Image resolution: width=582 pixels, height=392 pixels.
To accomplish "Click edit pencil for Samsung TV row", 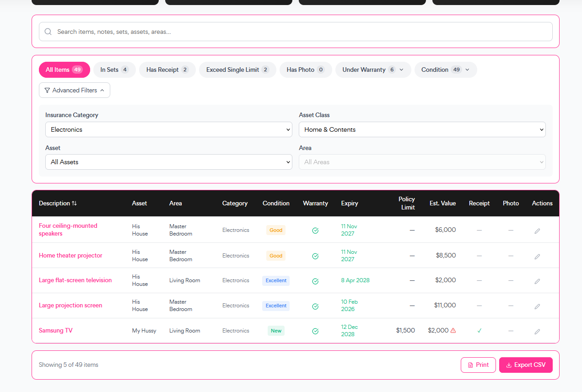I will 537,331.
